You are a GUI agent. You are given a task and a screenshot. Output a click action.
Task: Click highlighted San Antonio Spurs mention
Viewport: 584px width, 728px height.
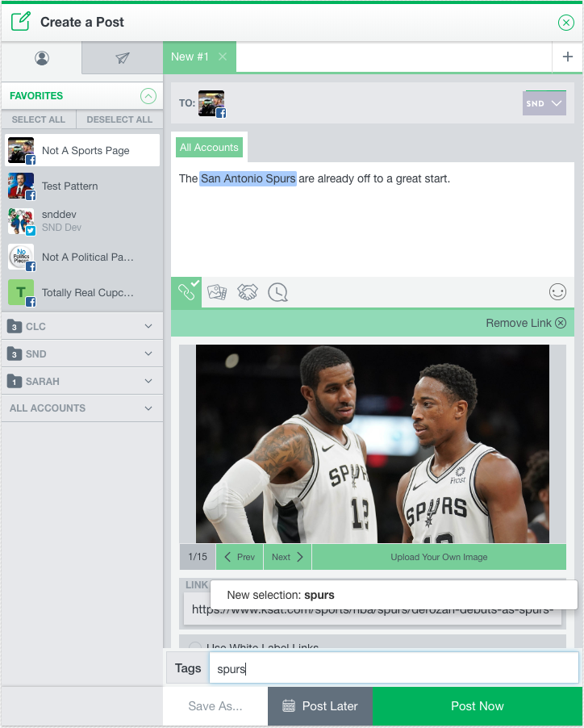click(x=248, y=178)
